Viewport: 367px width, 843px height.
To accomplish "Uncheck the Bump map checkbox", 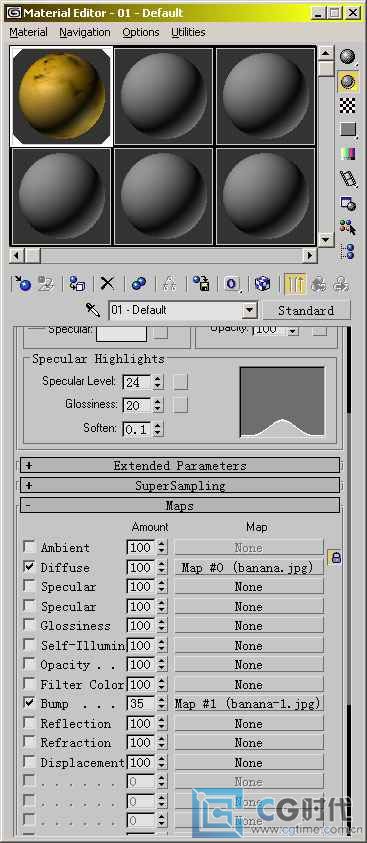I will click(x=30, y=704).
